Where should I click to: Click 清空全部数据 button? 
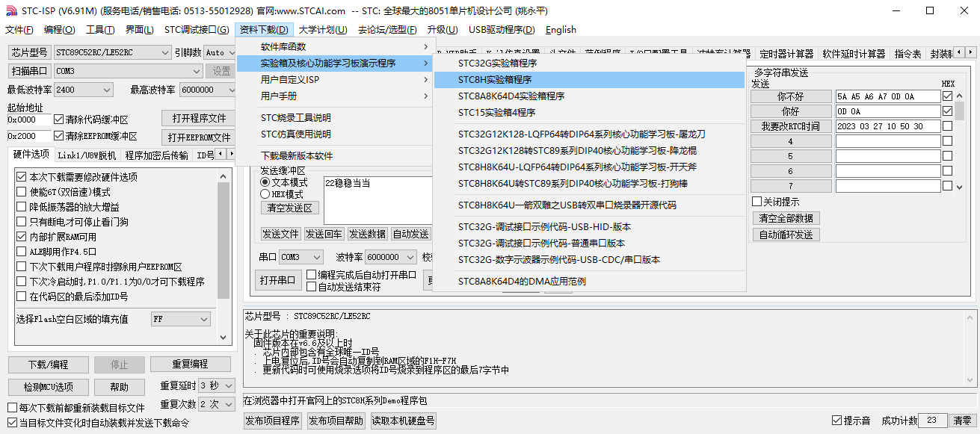click(x=786, y=218)
